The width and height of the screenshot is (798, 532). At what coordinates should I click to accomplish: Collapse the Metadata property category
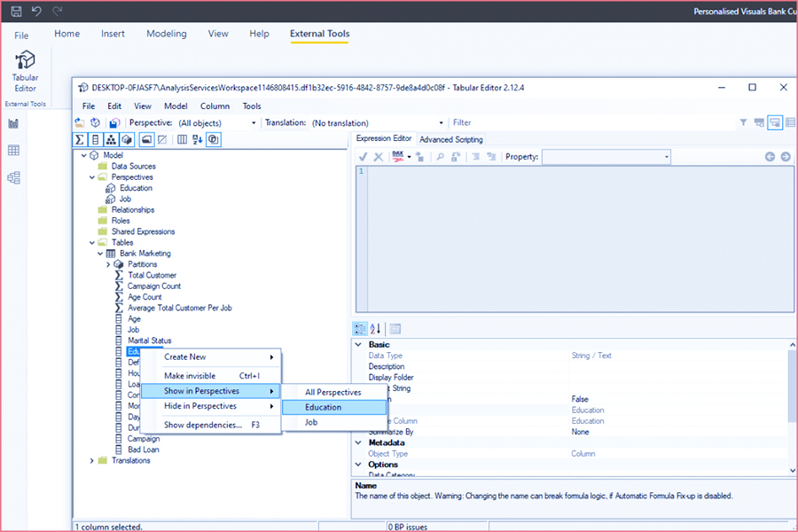[358, 442]
